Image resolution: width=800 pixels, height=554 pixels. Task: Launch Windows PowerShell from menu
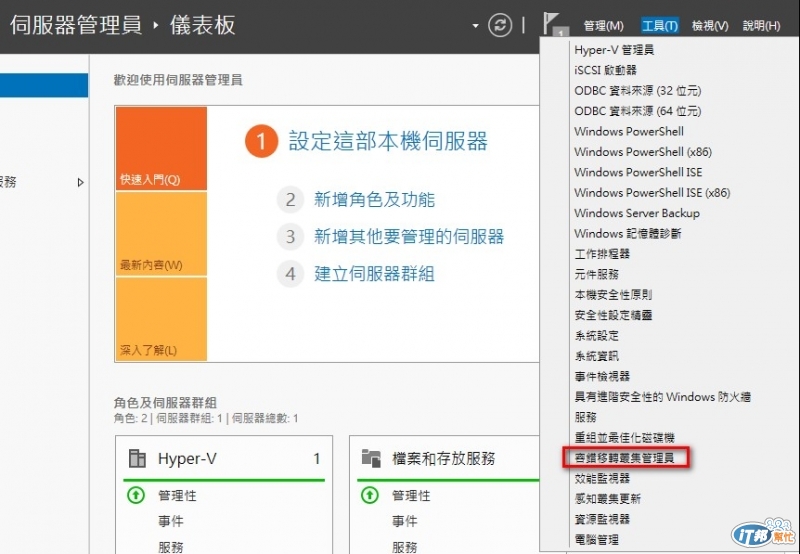pos(629,131)
